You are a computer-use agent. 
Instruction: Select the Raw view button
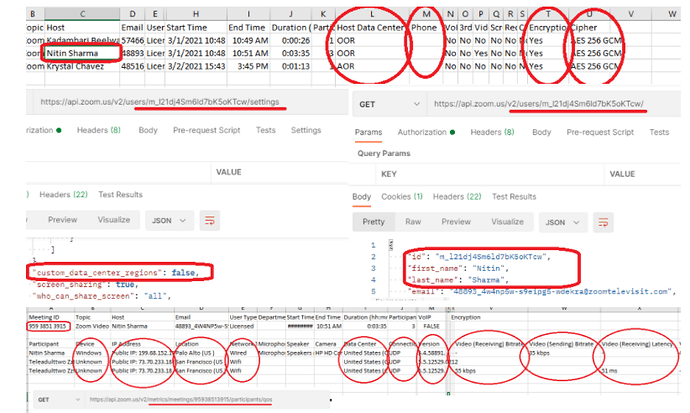(413, 222)
